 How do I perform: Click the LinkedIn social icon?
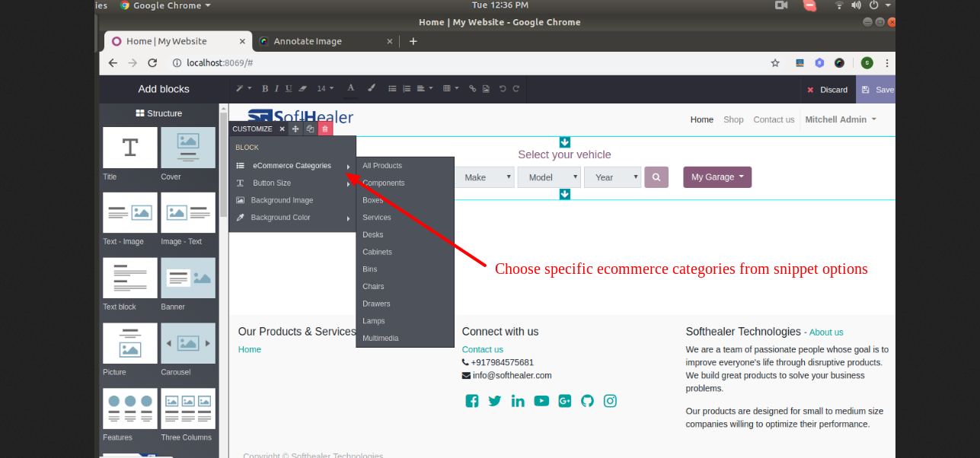tap(518, 401)
